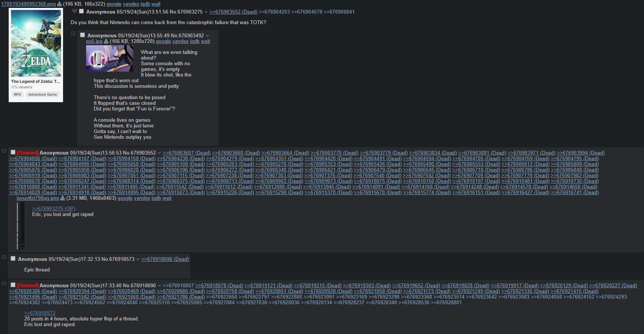Tick the checkbox for OP post No.676903275

(x=81, y=11)
